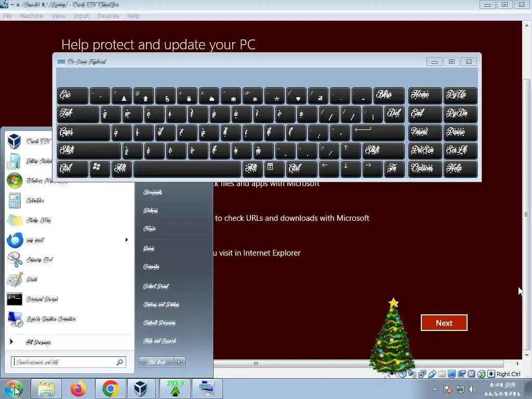The height and width of the screenshot is (399, 532).
Task: Open the Help menu in VirtualBox
Action: pos(134,16)
